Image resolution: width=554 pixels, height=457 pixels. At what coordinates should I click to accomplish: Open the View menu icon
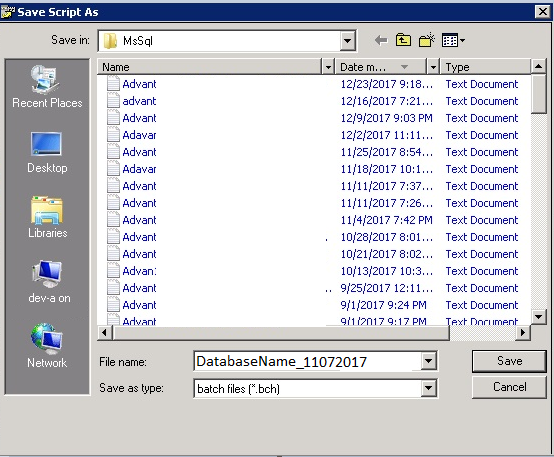tap(453, 40)
